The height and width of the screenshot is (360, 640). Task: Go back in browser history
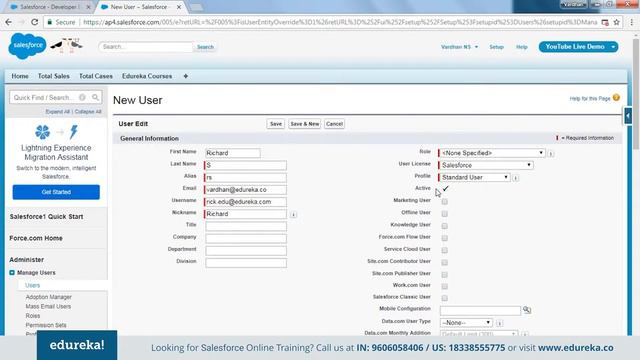[x=9, y=22]
